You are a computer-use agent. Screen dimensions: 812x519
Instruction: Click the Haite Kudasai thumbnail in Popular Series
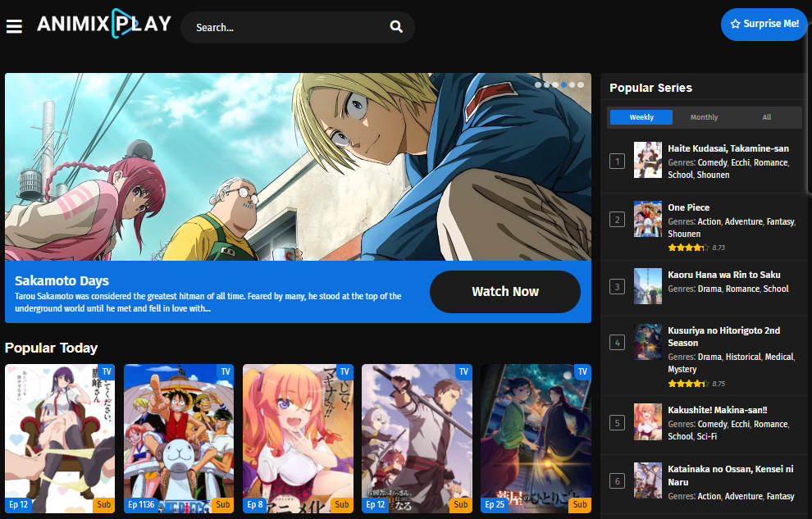pos(648,160)
